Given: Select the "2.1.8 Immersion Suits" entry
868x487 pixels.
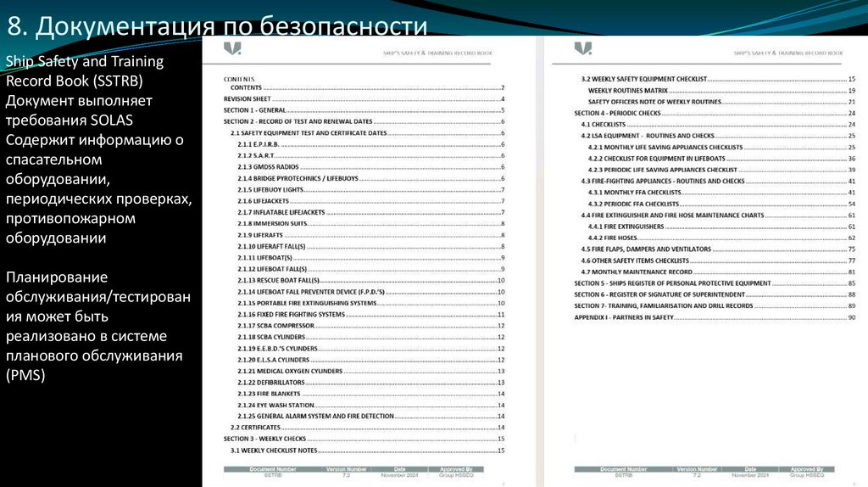Looking at the screenshot, I should click(371, 224).
